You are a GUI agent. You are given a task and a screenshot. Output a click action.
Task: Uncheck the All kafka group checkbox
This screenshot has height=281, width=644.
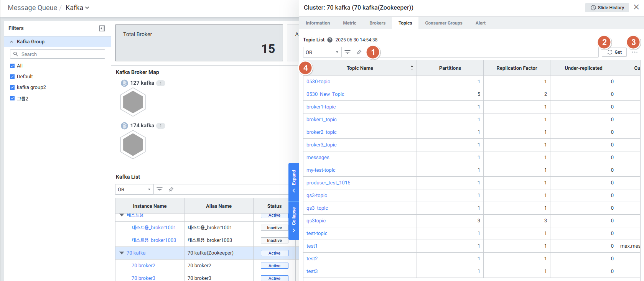(x=12, y=66)
